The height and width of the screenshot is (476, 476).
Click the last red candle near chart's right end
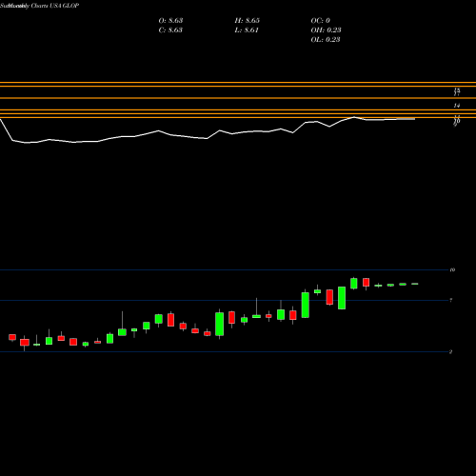click(x=367, y=282)
